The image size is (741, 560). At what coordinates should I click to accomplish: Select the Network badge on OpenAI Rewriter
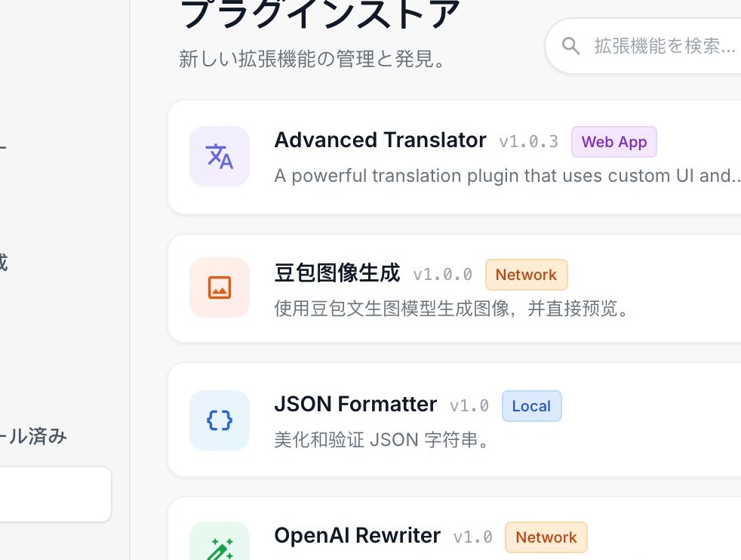point(546,537)
